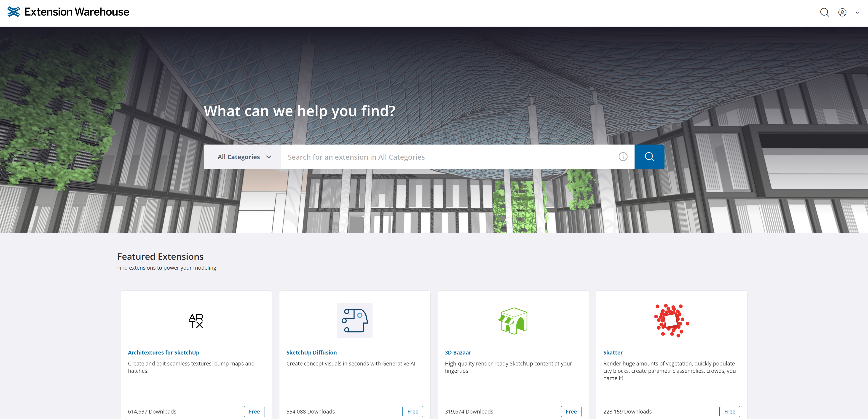Click the 3D Bazaar shop icon
The image size is (868, 419).
(513, 321)
